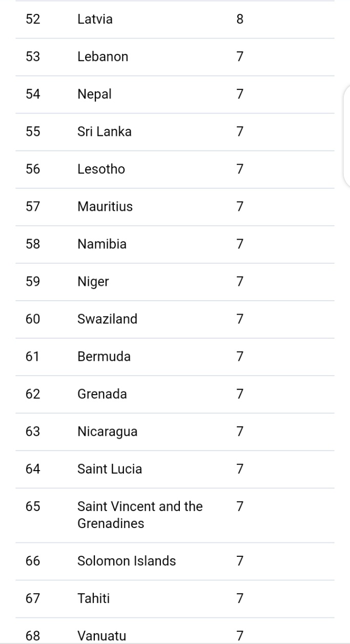
Task: Select Vanuatu at the list bottom
Action: (x=101, y=636)
